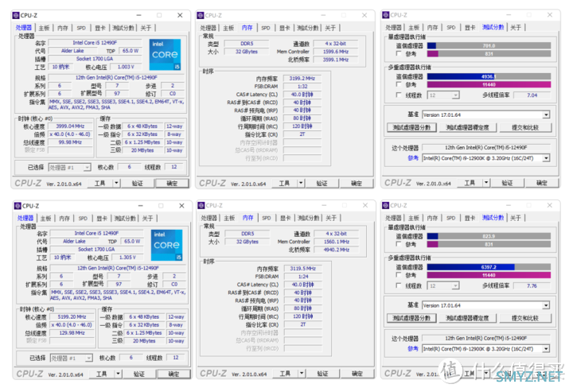Switch to 测试分数 tab in the 5199.20 MHz window
The width and height of the screenshot is (573, 392).
click(125, 219)
